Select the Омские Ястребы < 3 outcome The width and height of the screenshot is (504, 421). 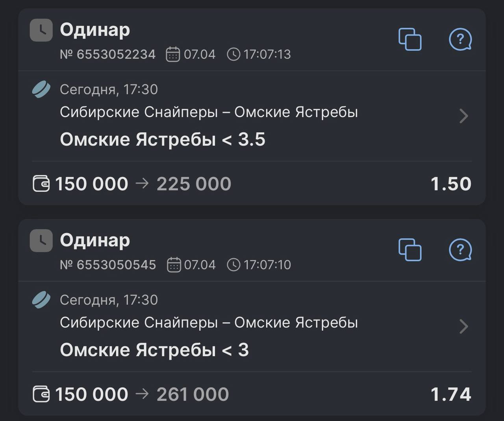[154, 350]
